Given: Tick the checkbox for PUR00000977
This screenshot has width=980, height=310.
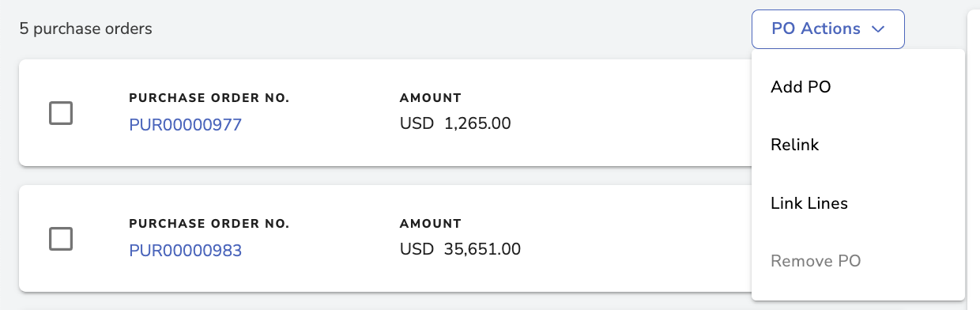Looking at the screenshot, I should pos(61,113).
